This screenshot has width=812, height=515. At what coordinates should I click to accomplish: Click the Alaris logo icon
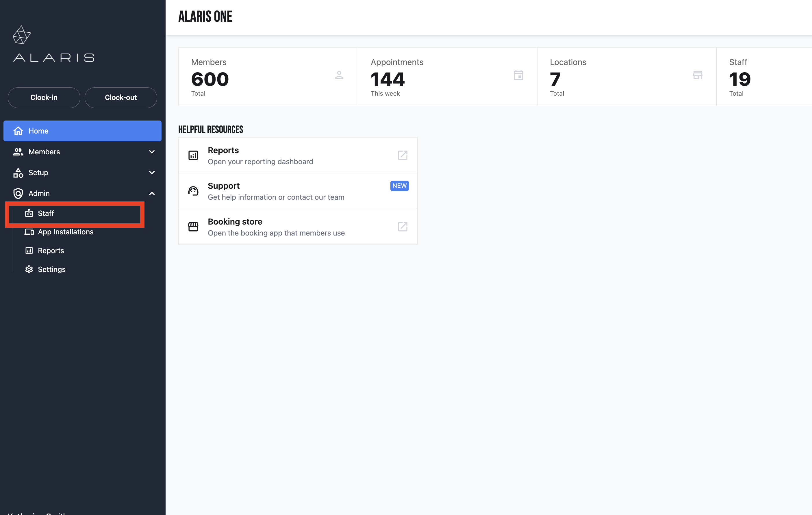(22, 35)
